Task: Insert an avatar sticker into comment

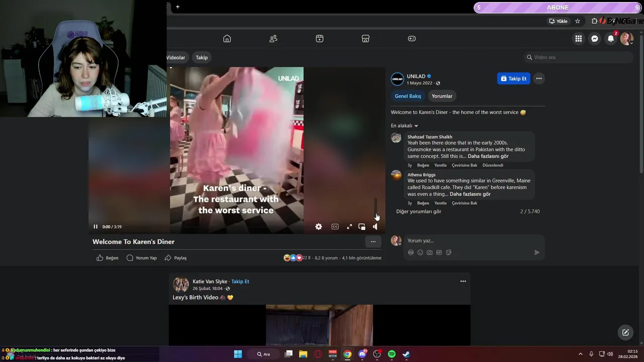Action: click(x=411, y=252)
